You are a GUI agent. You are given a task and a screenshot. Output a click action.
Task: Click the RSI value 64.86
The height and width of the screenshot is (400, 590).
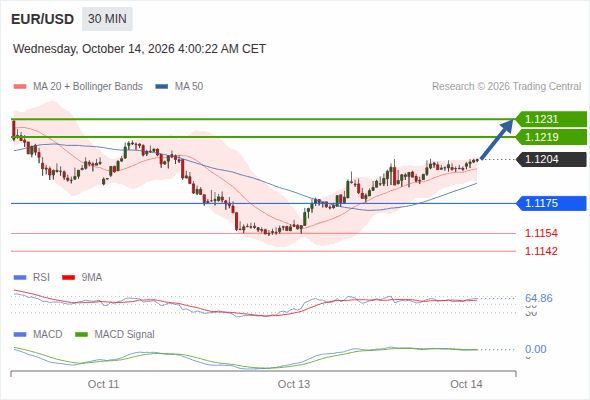[539, 298]
